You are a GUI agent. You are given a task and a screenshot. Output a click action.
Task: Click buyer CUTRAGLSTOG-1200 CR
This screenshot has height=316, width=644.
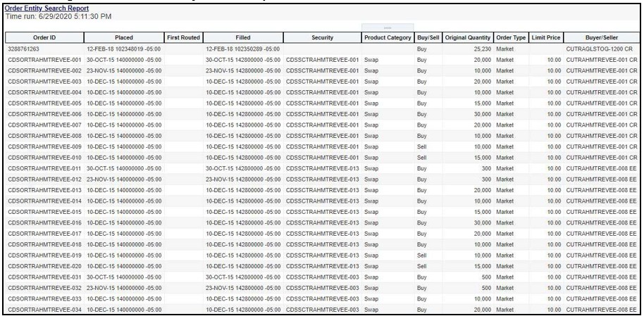click(599, 49)
